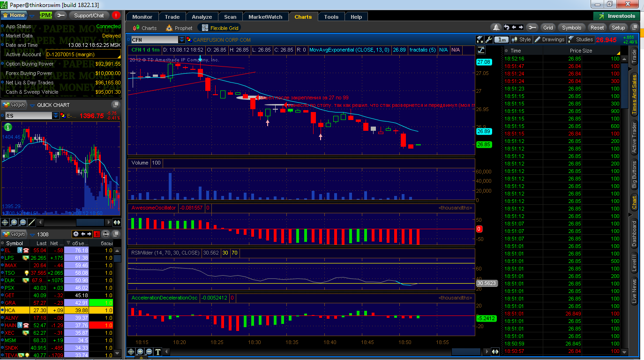Click the Setup button
The image size is (644, 360).
(x=618, y=28)
